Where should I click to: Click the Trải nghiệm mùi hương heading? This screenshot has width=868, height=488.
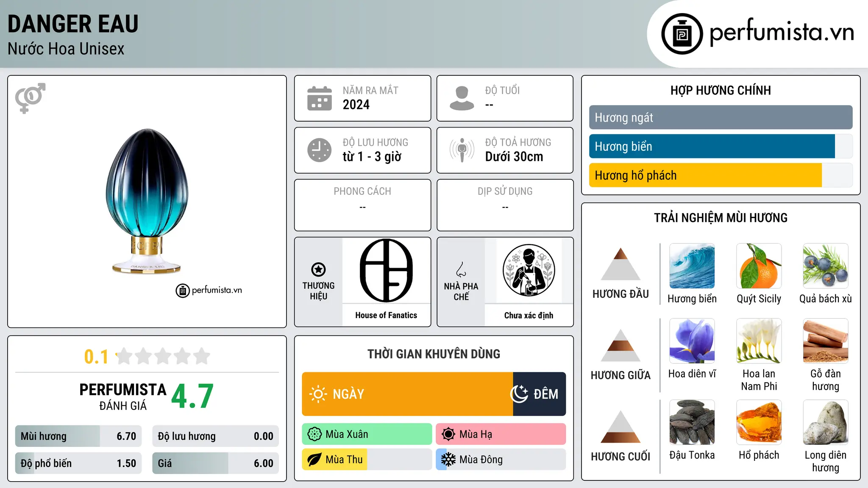click(721, 218)
